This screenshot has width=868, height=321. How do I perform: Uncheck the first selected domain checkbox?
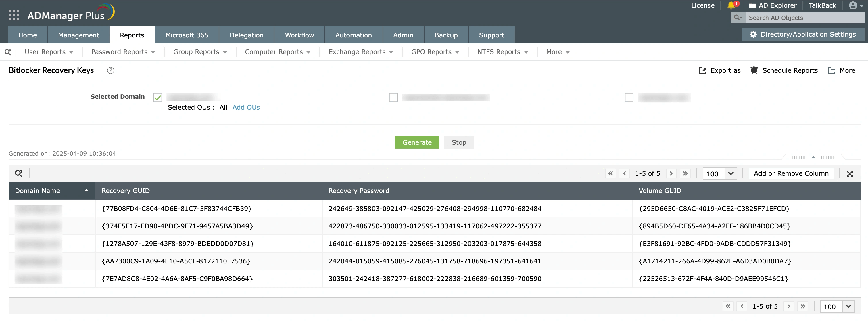point(158,98)
